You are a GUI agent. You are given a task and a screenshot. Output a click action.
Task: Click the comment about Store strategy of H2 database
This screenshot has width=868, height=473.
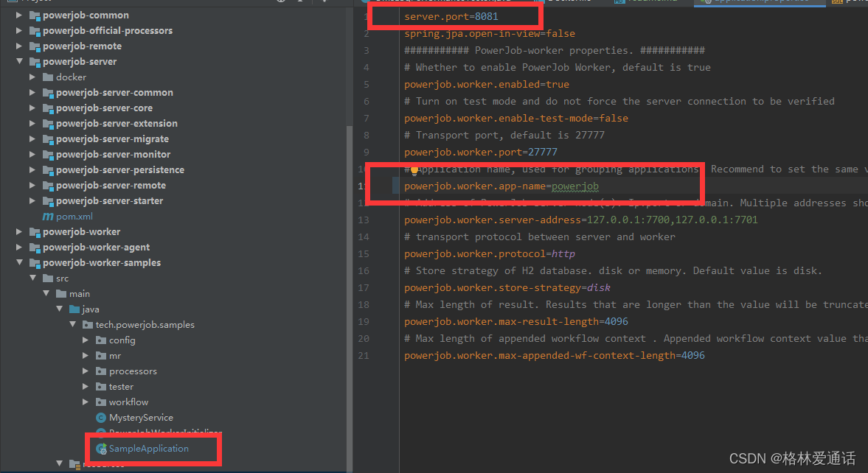613,271
